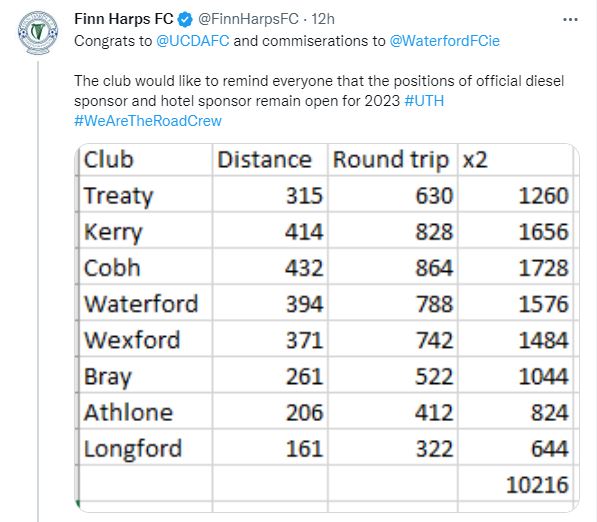Click the Longford row label
Image resolution: width=597 pixels, height=522 pixels.
tap(132, 449)
